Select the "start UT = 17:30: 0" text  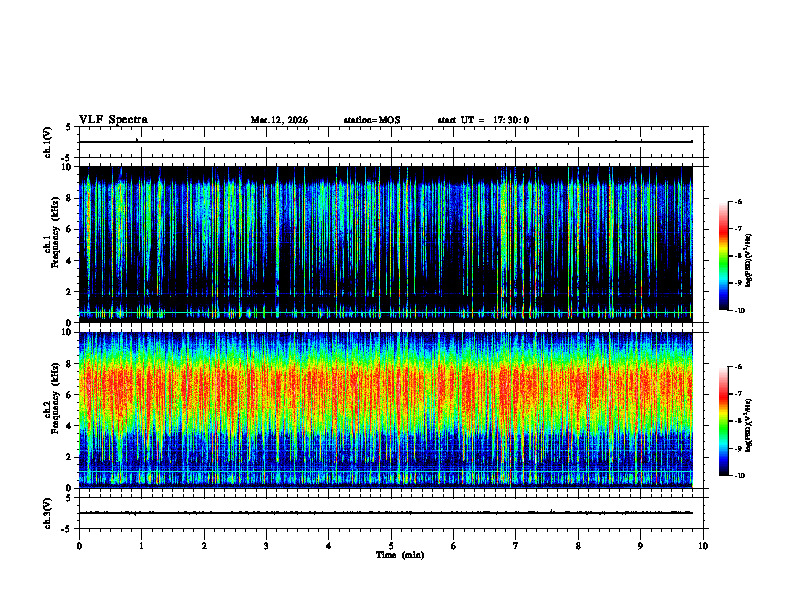click(x=483, y=120)
